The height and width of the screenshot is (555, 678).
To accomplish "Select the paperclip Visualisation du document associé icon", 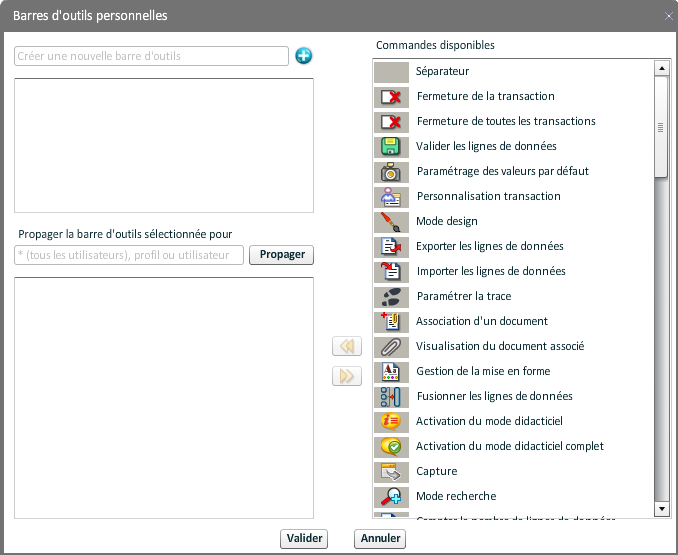I will [392, 347].
